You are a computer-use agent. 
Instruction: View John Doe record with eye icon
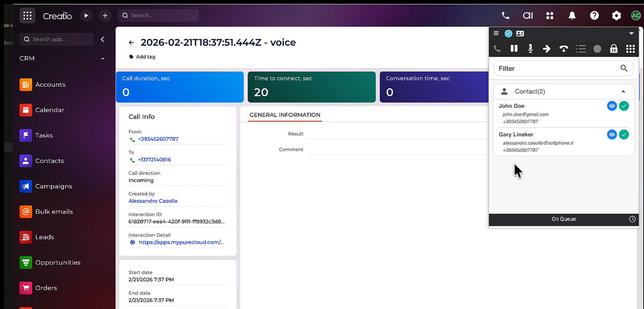[612, 106]
